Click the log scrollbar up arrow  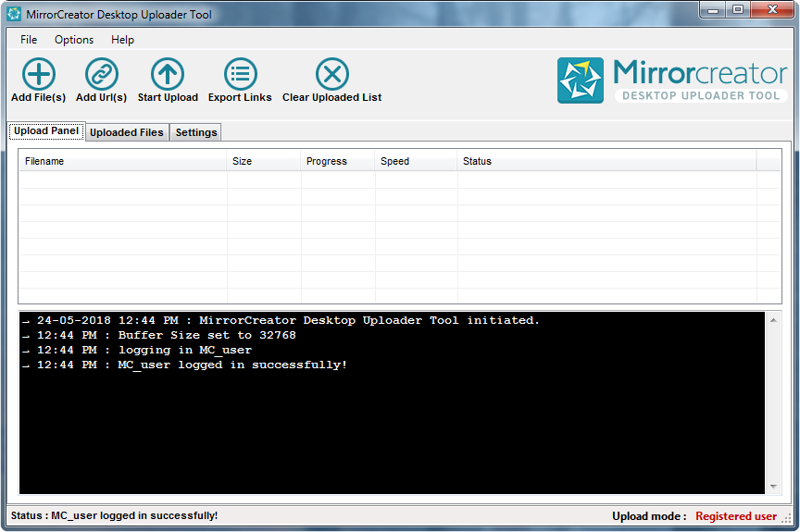pos(773,320)
